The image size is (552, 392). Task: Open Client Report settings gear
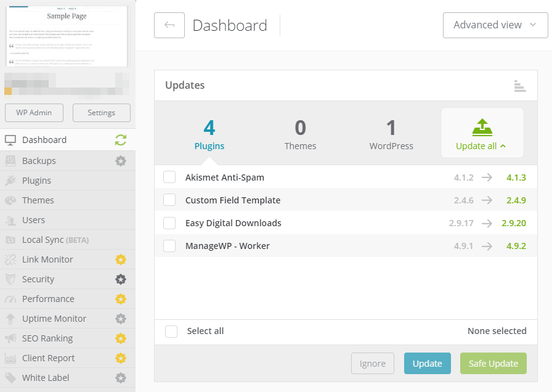[x=121, y=357]
